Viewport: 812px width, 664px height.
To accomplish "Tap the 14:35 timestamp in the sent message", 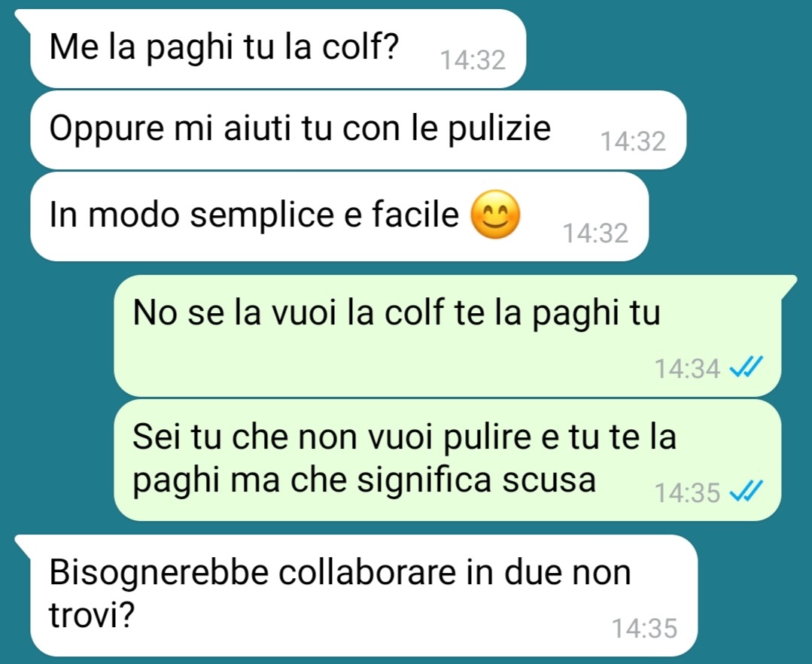I will pyautogui.click(x=687, y=492).
